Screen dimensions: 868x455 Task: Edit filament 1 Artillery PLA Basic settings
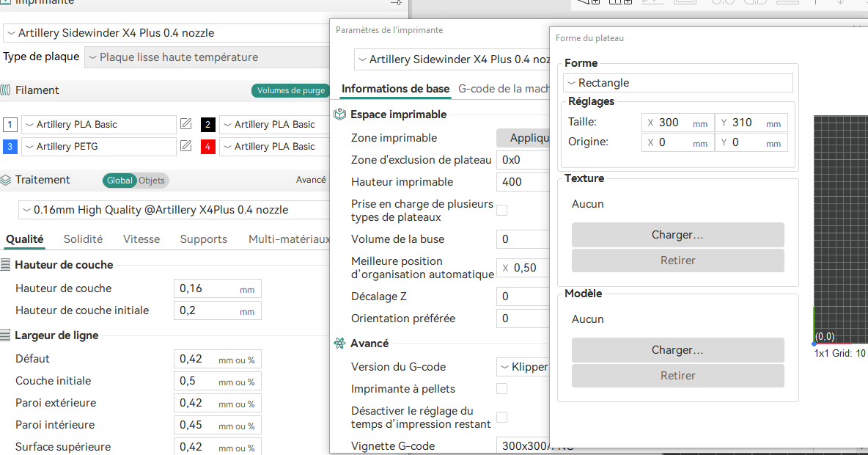pyautogui.click(x=186, y=124)
